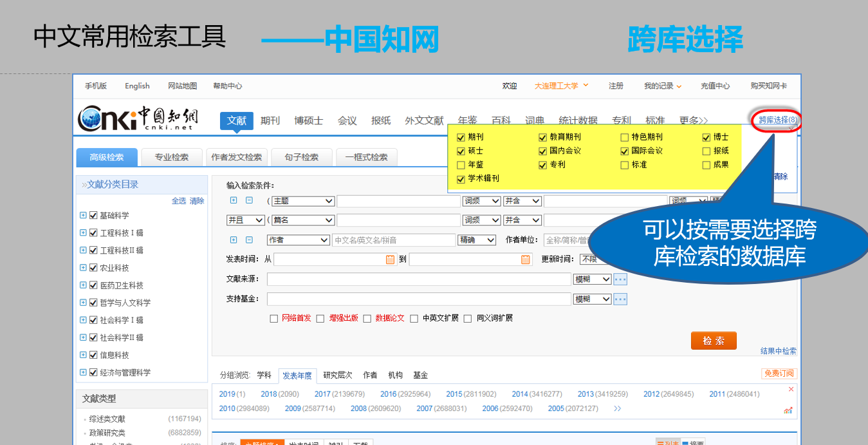868x445 pixels.
Task: Select 博硕士 in top navigation
Action: pyautogui.click(x=309, y=120)
